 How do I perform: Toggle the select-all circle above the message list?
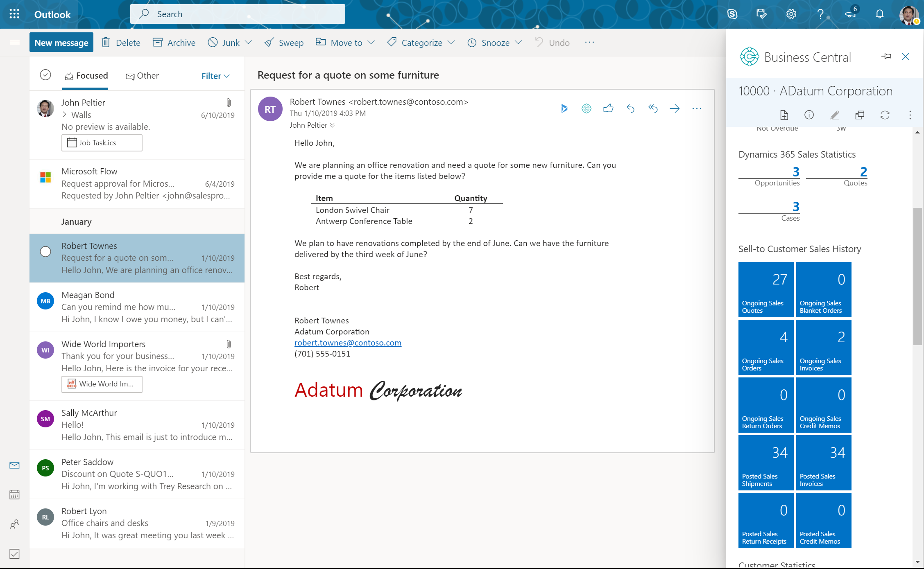pyautogui.click(x=45, y=75)
